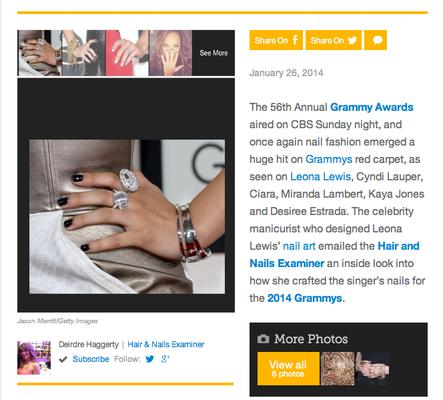Click the 2014 Grammys link
Screen dimensions: 443x400
click(x=305, y=298)
